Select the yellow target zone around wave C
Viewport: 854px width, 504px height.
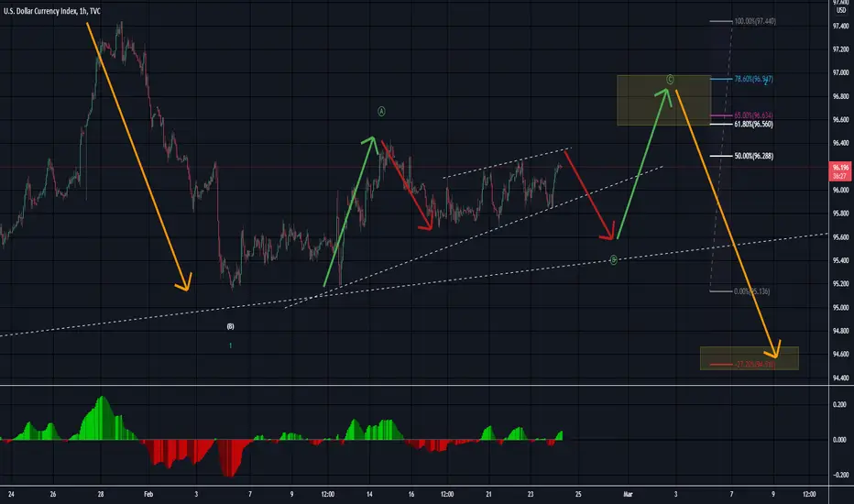coord(664,100)
